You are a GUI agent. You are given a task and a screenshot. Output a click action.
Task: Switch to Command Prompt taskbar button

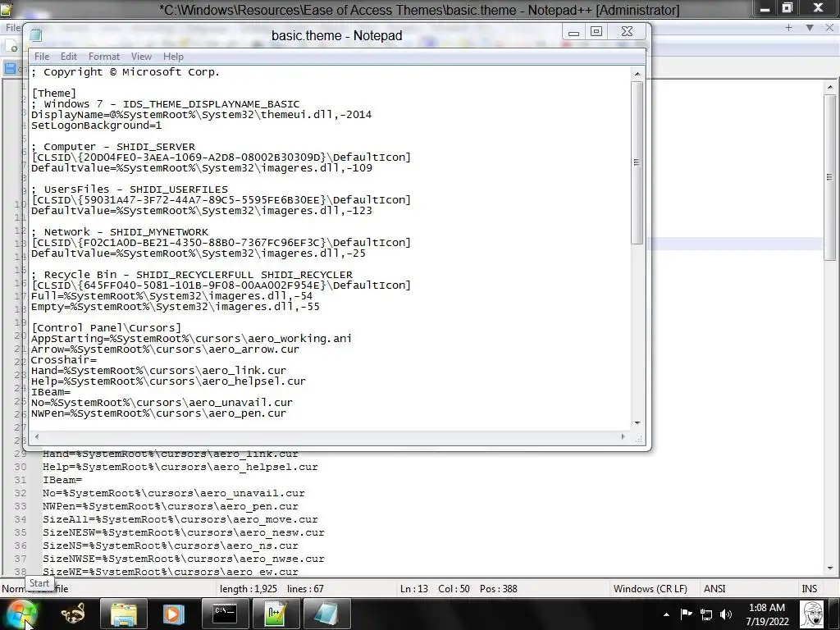225,614
